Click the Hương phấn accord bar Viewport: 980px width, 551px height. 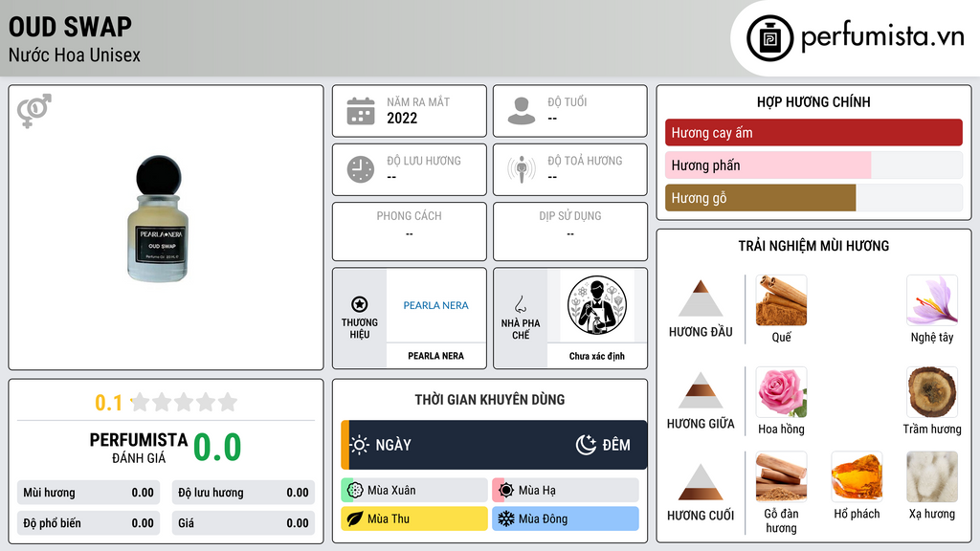click(x=813, y=165)
